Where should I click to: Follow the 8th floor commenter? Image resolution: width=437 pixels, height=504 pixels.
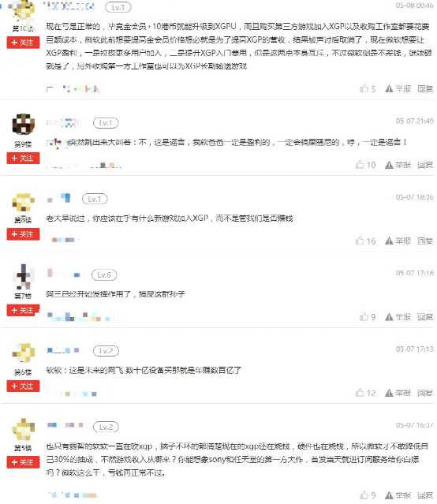[x=23, y=234]
